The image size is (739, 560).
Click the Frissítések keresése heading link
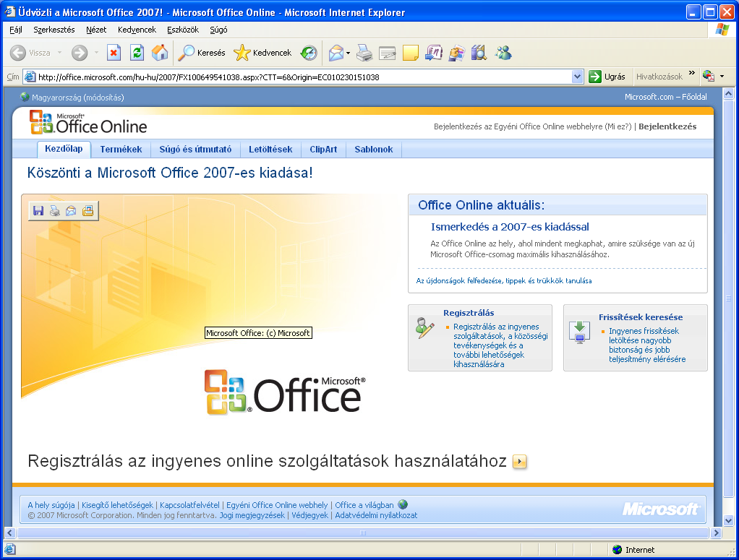click(x=641, y=317)
